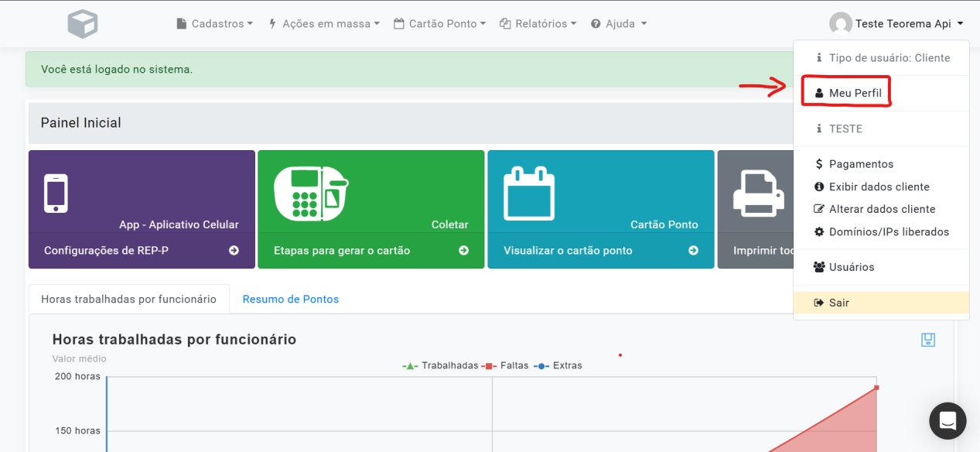Open Etapas para gerar o cartão

pyautogui.click(x=342, y=251)
